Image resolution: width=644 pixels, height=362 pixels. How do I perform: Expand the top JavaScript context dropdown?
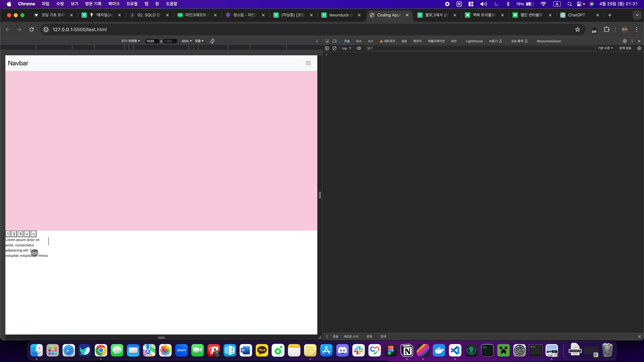[346, 48]
